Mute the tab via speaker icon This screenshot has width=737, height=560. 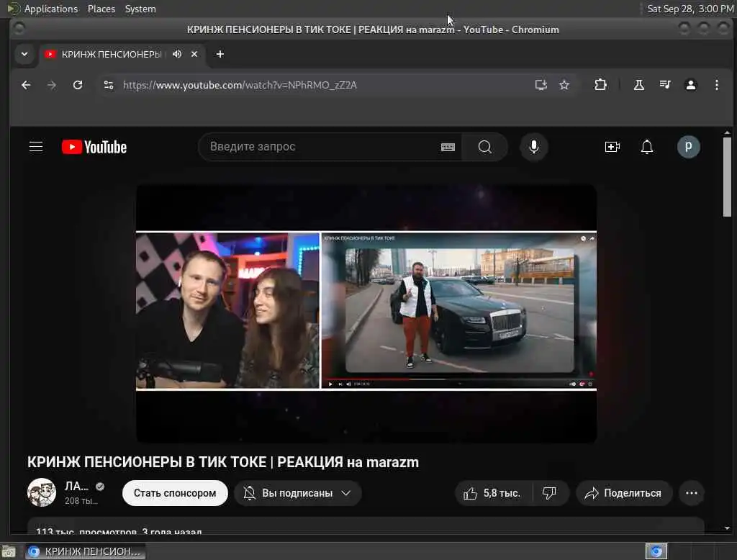tap(177, 54)
